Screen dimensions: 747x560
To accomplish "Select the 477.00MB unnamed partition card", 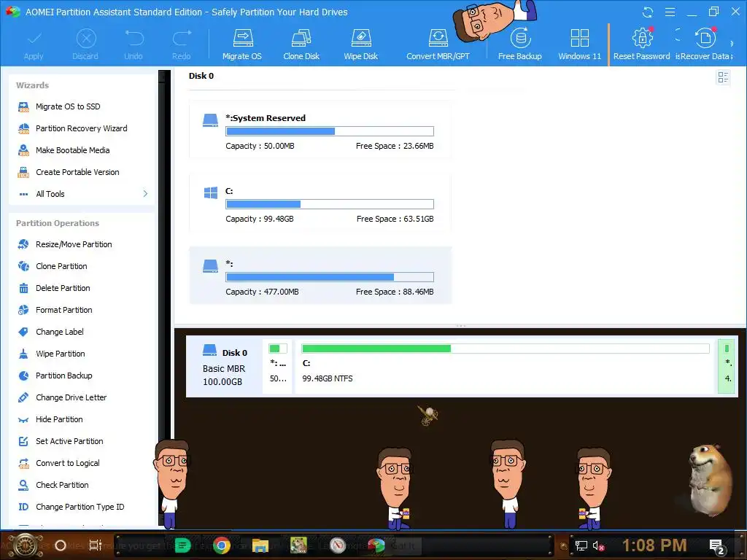I will pyautogui.click(x=320, y=275).
